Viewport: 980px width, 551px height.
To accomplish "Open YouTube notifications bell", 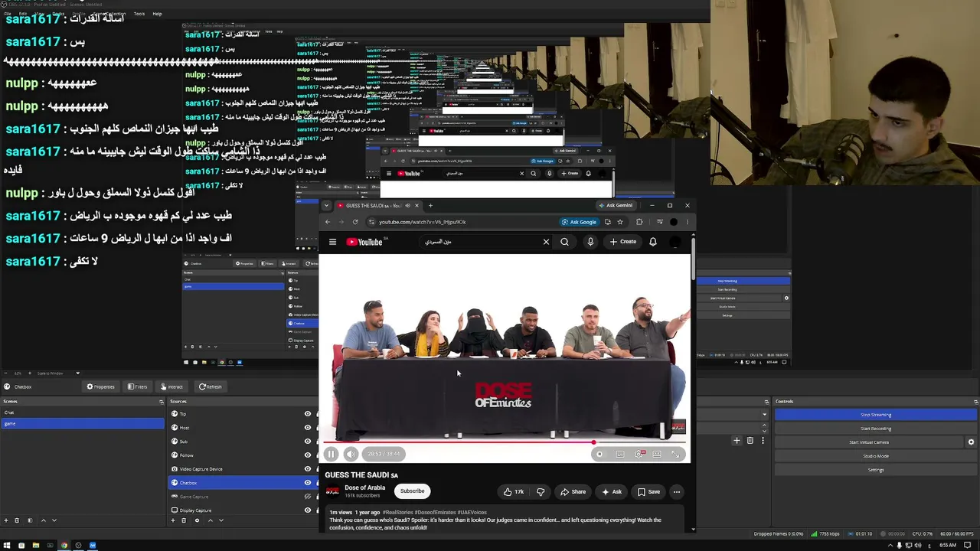I will [x=653, y=242].
